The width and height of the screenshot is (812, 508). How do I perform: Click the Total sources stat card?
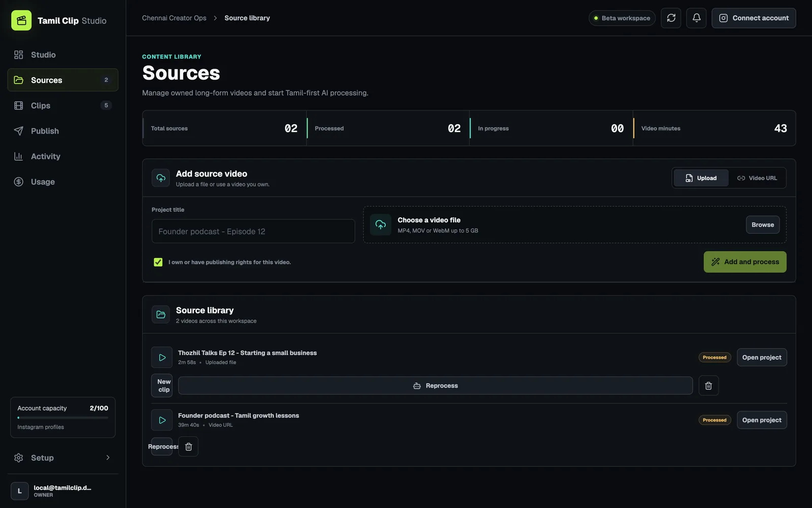click(224, 128)
